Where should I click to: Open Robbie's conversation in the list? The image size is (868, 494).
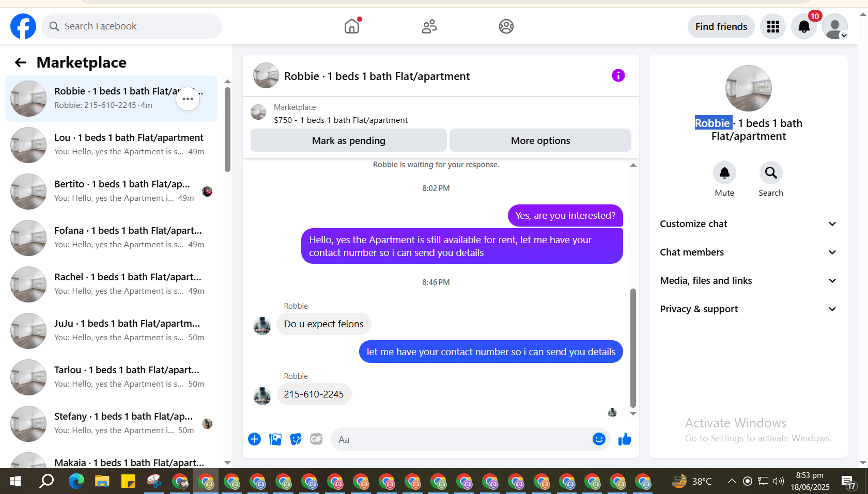[x=111, y=99]
